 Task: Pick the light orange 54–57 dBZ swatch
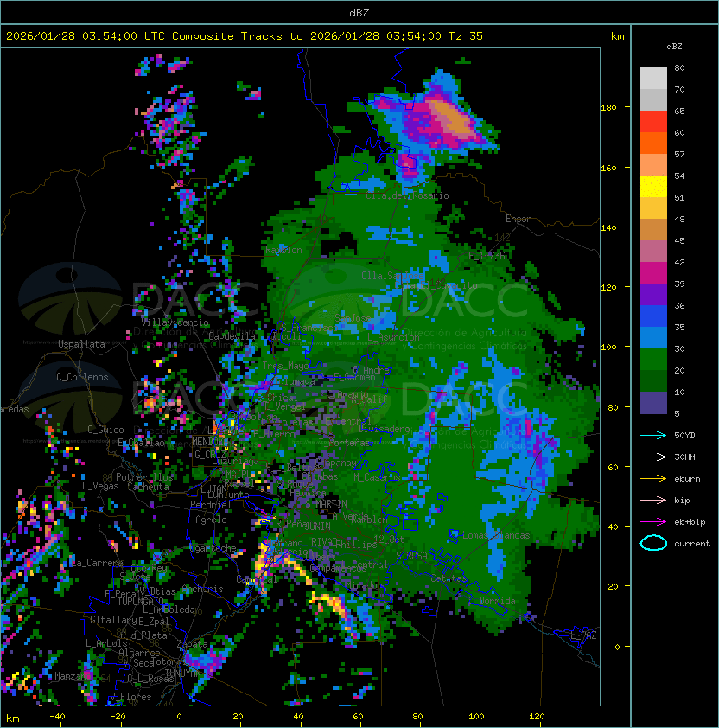tap(653, 165)
